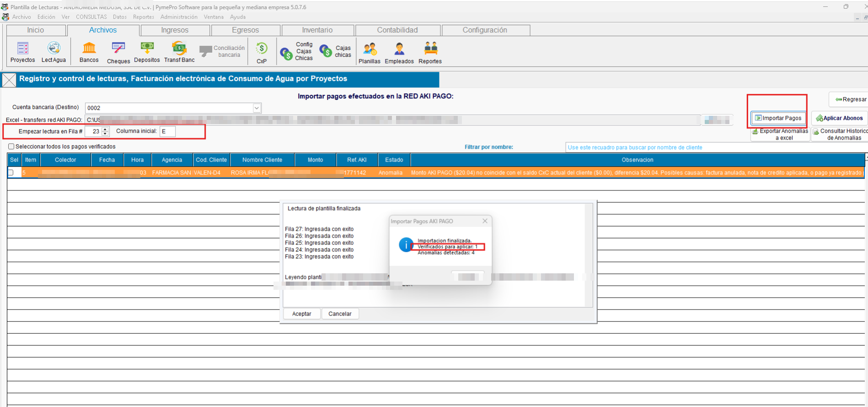Click the Agencia column header
Image resolution: width=868 pixels, height=407 pixels.
coord(172,160)
